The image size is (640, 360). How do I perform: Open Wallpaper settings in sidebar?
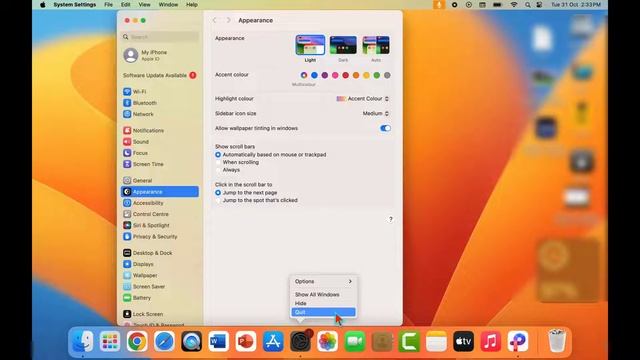pos(160,275)
